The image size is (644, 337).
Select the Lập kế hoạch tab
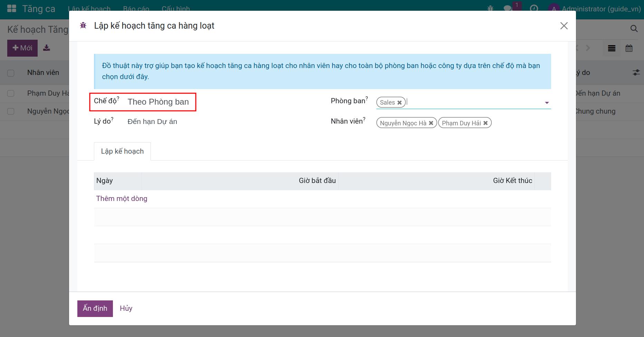click(122, 151)
